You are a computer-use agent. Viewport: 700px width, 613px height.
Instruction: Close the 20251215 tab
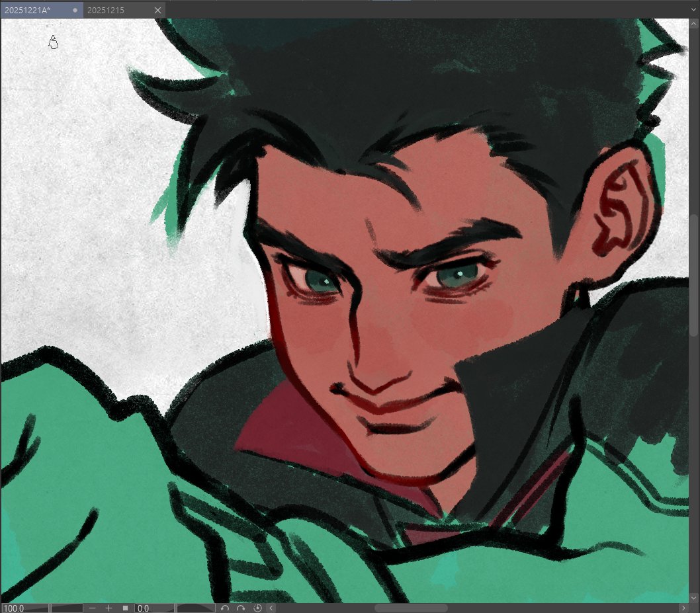(157, 10)
